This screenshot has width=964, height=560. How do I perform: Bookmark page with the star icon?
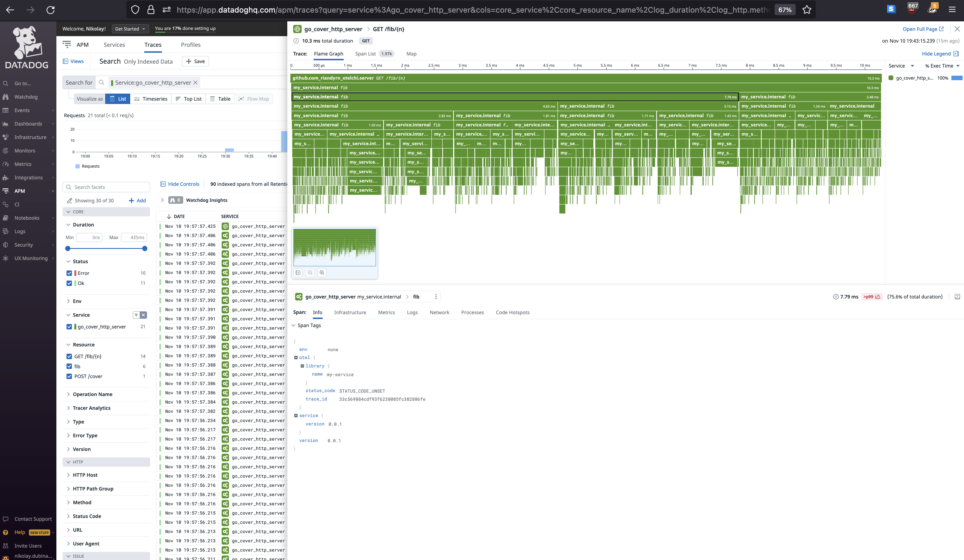coord(806,10)
